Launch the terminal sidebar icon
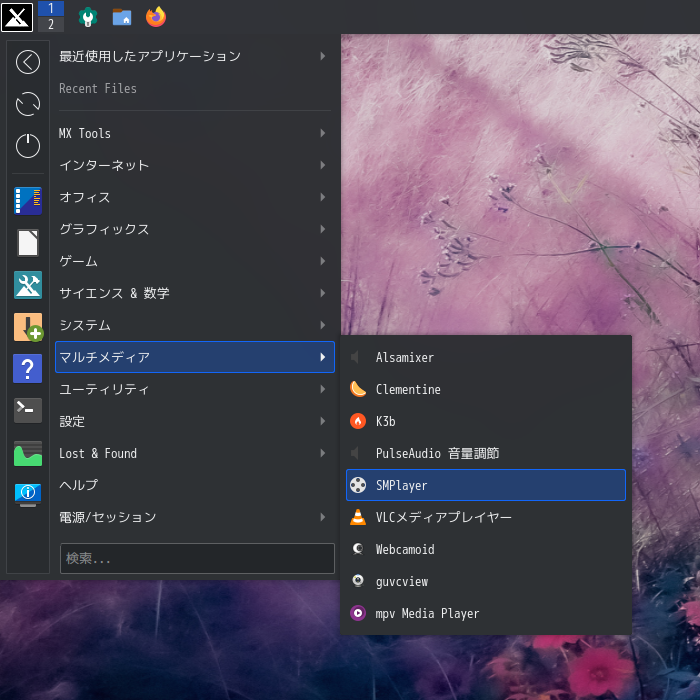700x700 pixels. [28, 410]
